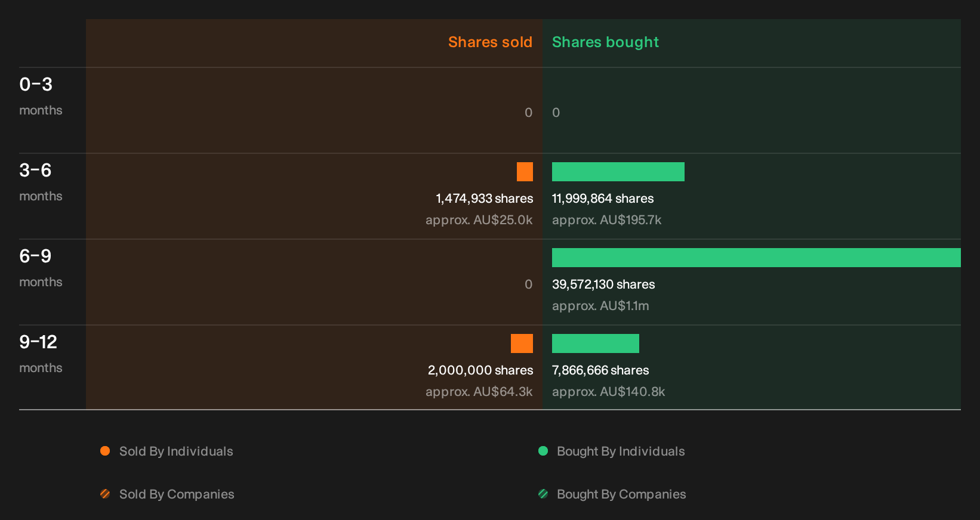This screenshot has height=520, width=980.
Task: Select the Bought By Companies legend label
Action: (621, 494)
